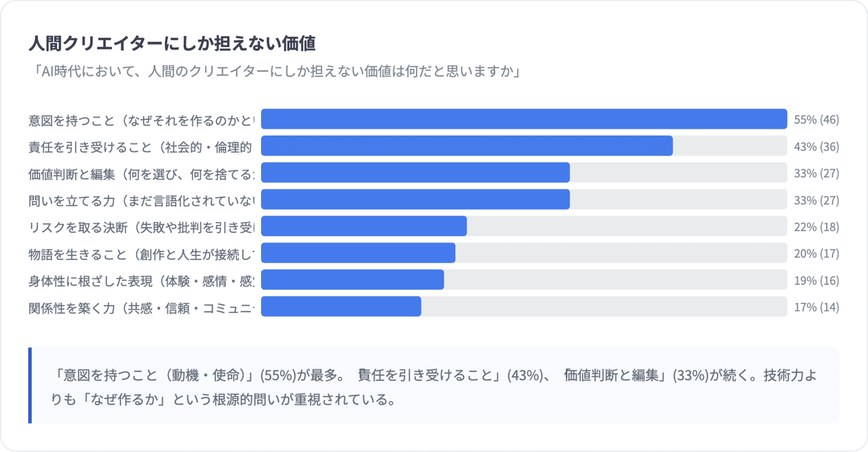Viewport: 868px width, 452px height.
Task: Click the 55% bar for 意図を持つこと
Action: point(524,119)
